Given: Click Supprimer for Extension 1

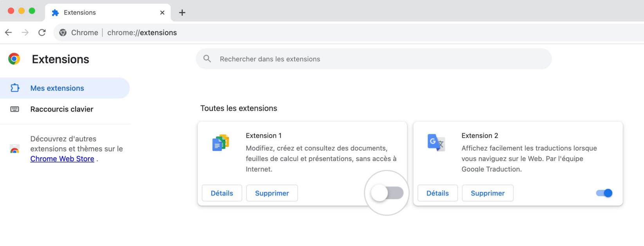Looking at the screenshot, I should (272, 193).
